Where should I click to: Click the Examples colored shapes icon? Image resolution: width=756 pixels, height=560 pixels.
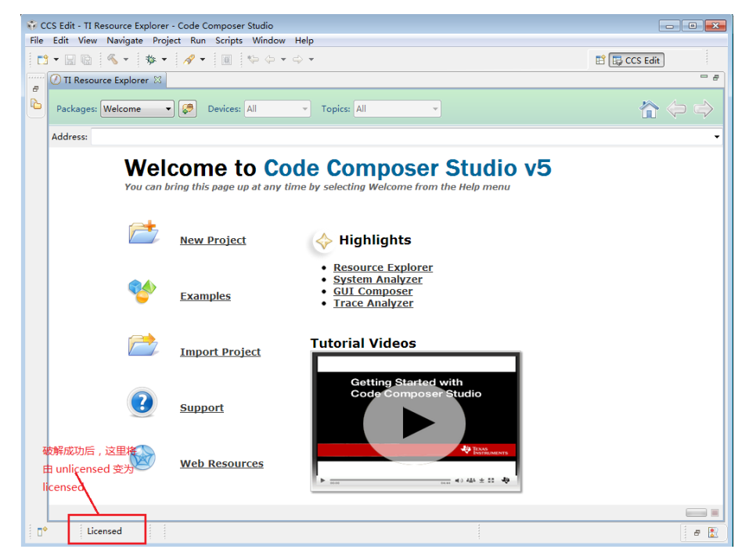(142, 291)
